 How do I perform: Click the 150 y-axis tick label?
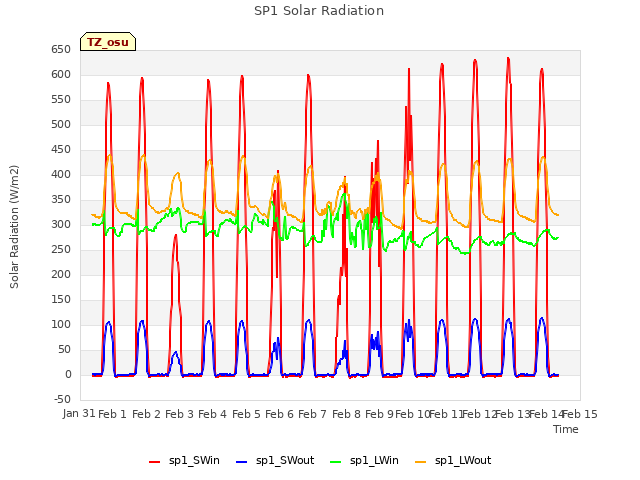click(x=61, y=300)
